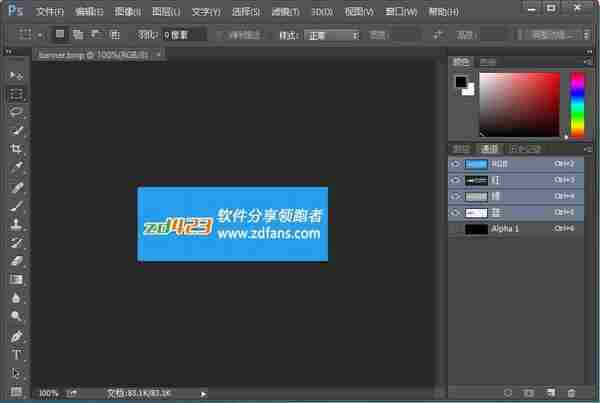
Task: Delete current channel trash icon
Action: [x=571, y=393]
